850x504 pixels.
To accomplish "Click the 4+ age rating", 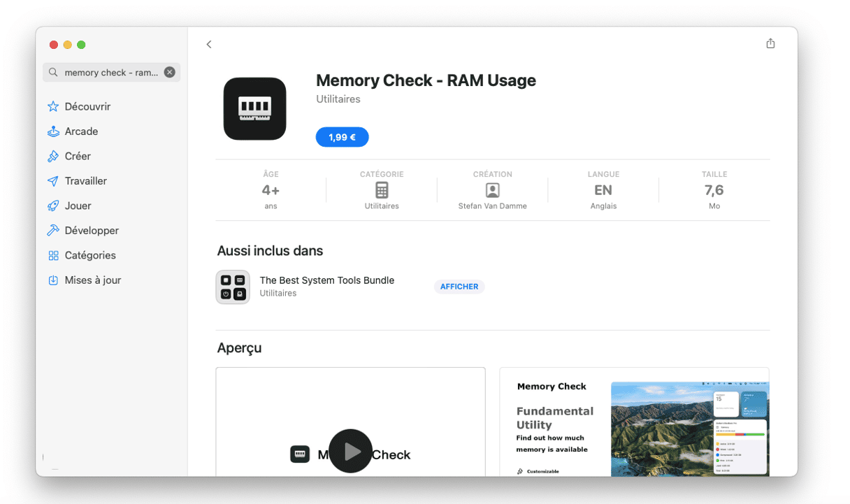I will coord(271,190).
